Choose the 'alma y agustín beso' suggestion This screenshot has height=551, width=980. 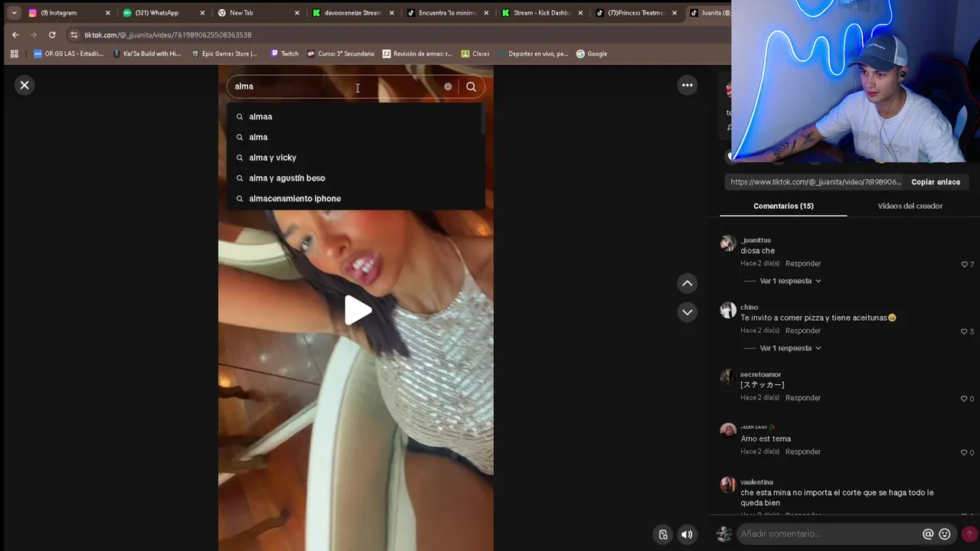(x=355, y=178)
